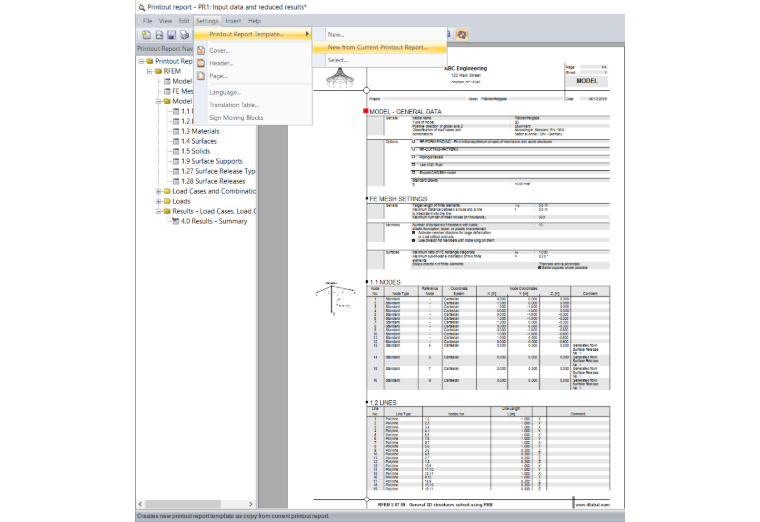Click the MODEL label box in page header
Image resolution: width=760 pixels, height=522 pixels.
[x=586, y=81]
